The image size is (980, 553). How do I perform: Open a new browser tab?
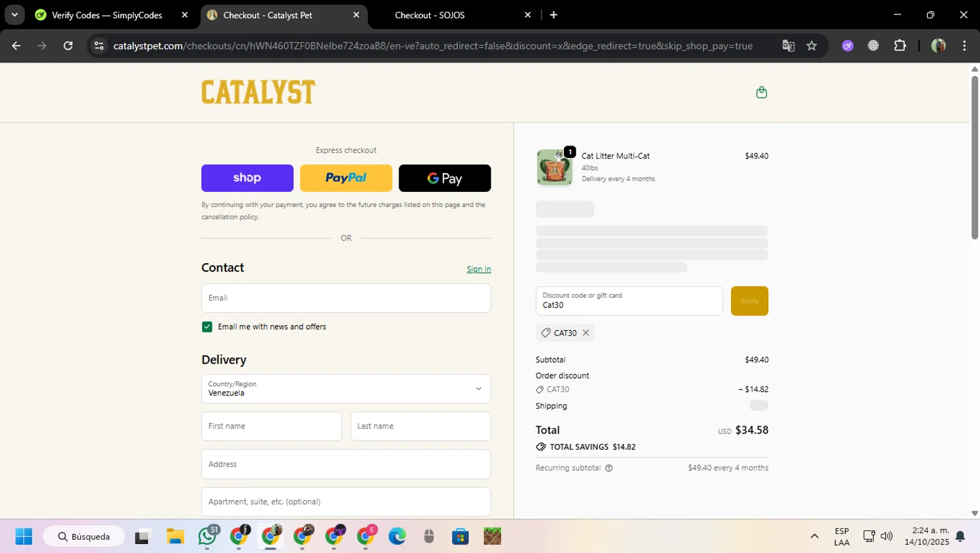click(x=553, y=15)
